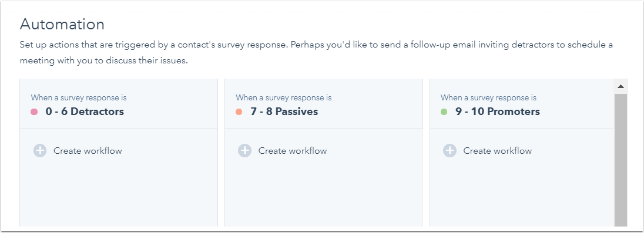Click 'When a survey response is' above Detractors

coord(79,97)
